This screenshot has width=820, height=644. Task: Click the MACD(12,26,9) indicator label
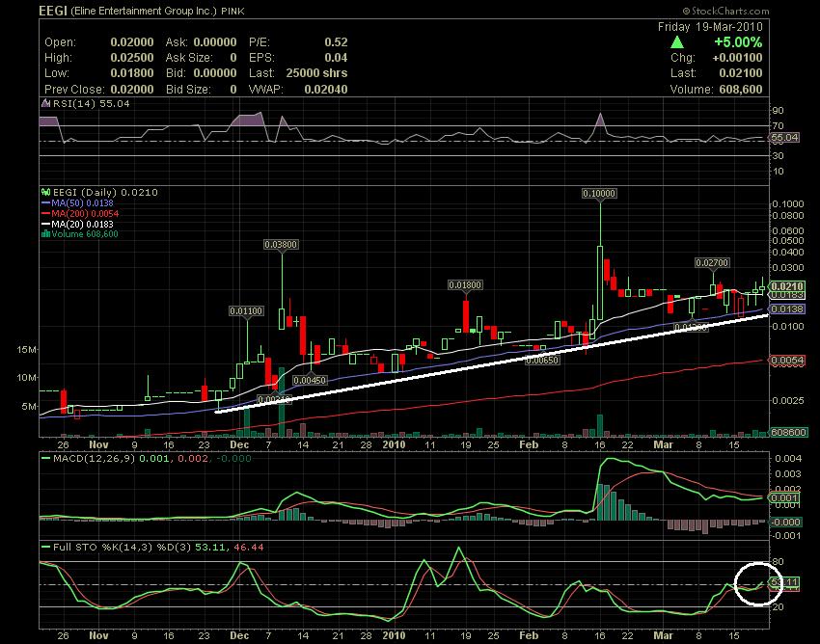click(x=95, y=459)
